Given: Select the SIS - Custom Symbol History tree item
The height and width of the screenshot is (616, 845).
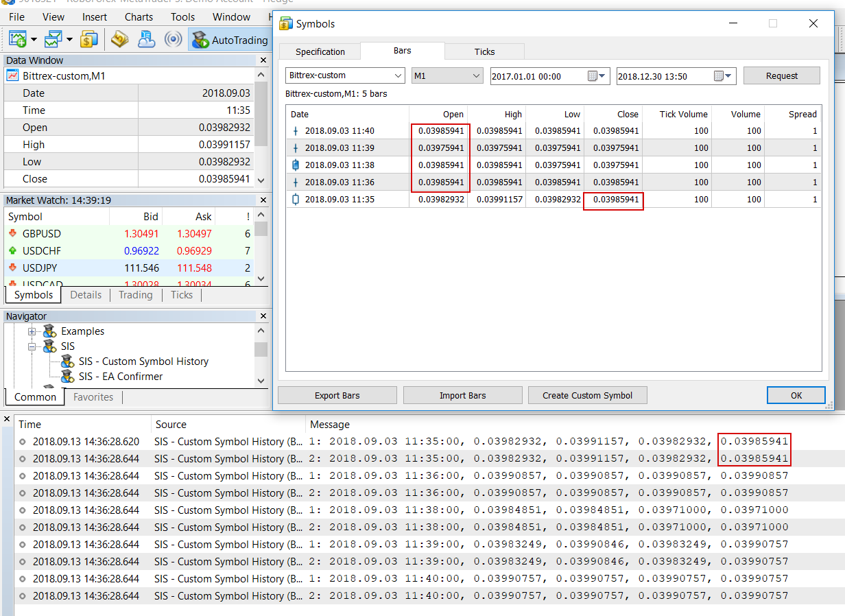Looking at the screenshot, I should 143,362.
